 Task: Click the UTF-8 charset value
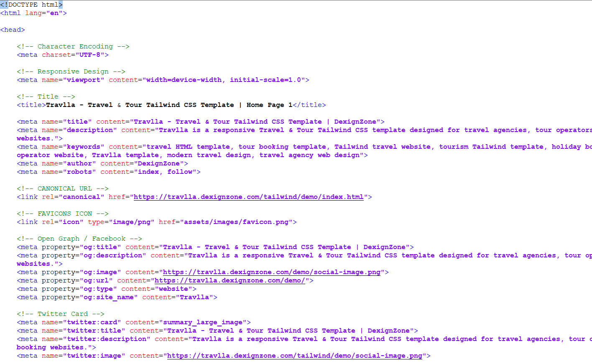coord(89,55)
